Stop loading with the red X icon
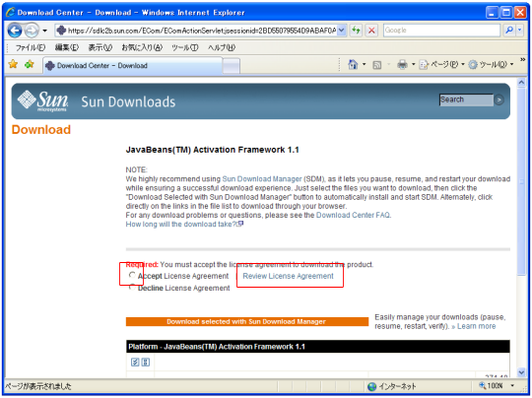 [x=371, y=31]
